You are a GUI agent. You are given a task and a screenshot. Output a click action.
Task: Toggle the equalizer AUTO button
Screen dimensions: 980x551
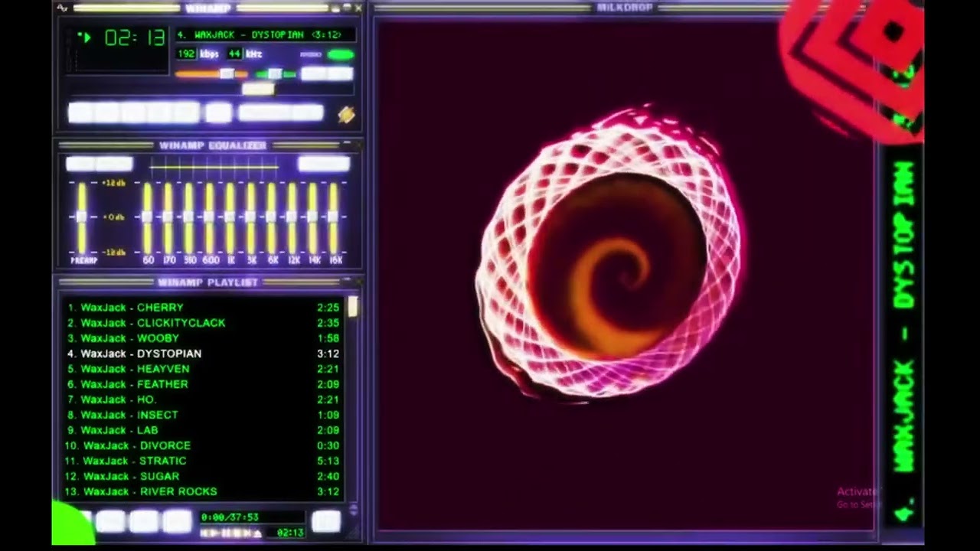coord(113,163)
